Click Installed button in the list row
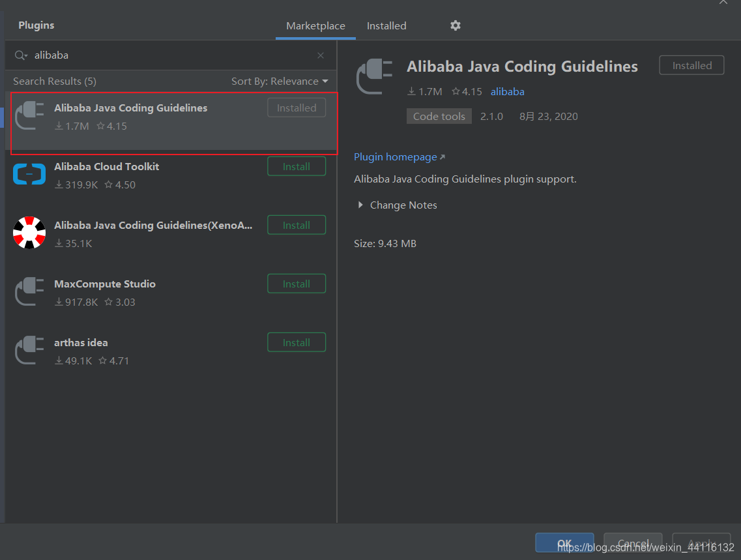The height and width of the screenshot is (560, 741). (x=297, y=108)
